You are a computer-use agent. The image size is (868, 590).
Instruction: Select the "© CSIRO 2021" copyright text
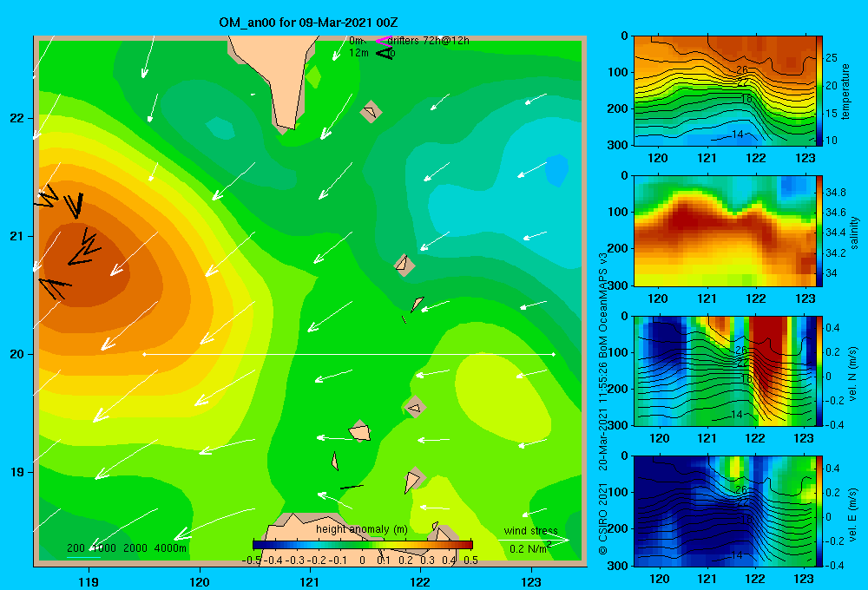[603, 519]
